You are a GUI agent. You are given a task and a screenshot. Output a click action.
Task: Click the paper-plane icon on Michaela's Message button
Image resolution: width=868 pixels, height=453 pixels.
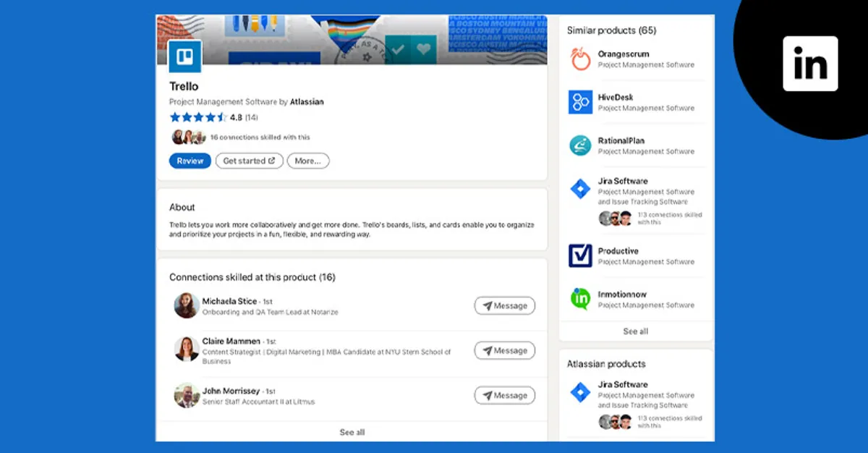point(489,305)
